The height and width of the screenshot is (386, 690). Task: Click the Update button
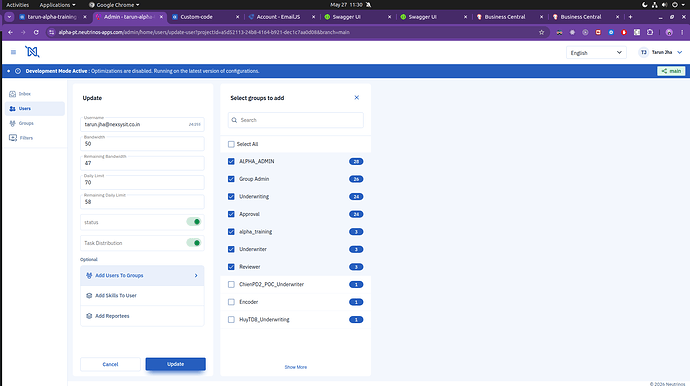click(x=176, y=364)
